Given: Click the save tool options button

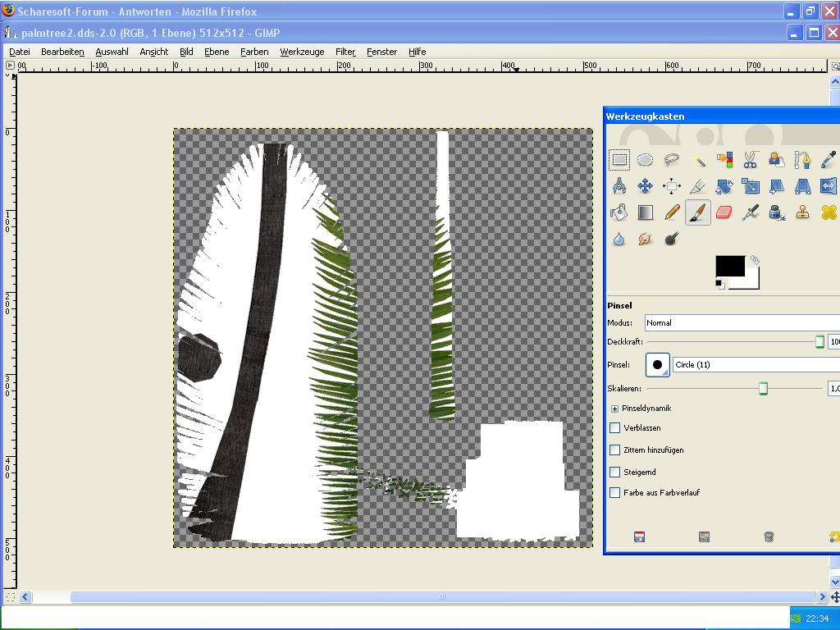Looking at the screenshot, I should pos(639,536).
